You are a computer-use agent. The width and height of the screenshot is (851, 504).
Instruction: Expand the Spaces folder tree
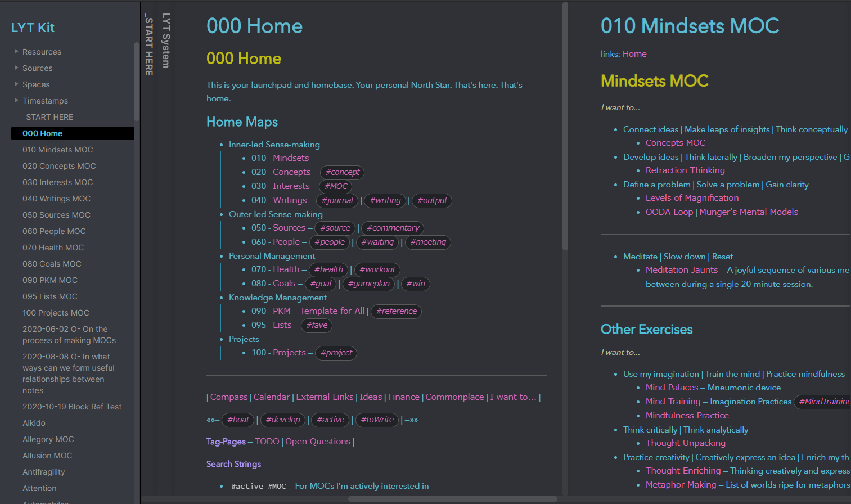tap(16, 84)
